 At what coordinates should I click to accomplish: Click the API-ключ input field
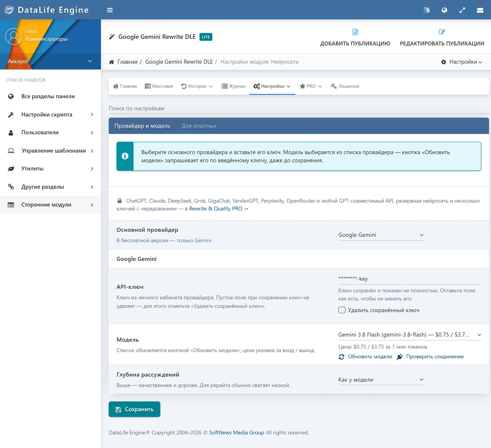coord(410,279)
